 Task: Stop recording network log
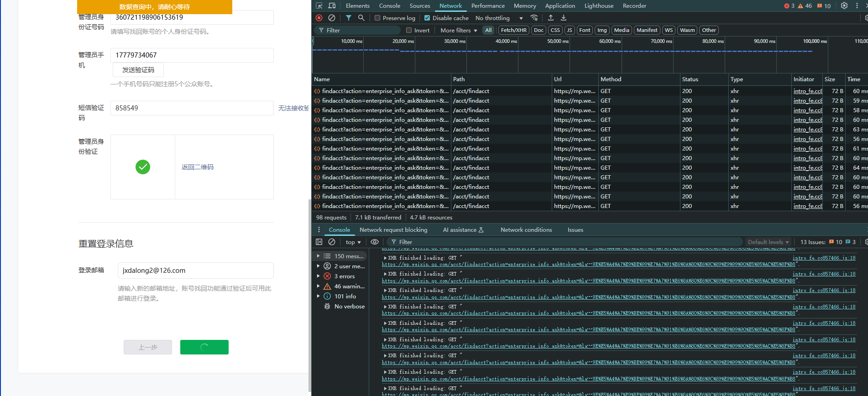319,18
